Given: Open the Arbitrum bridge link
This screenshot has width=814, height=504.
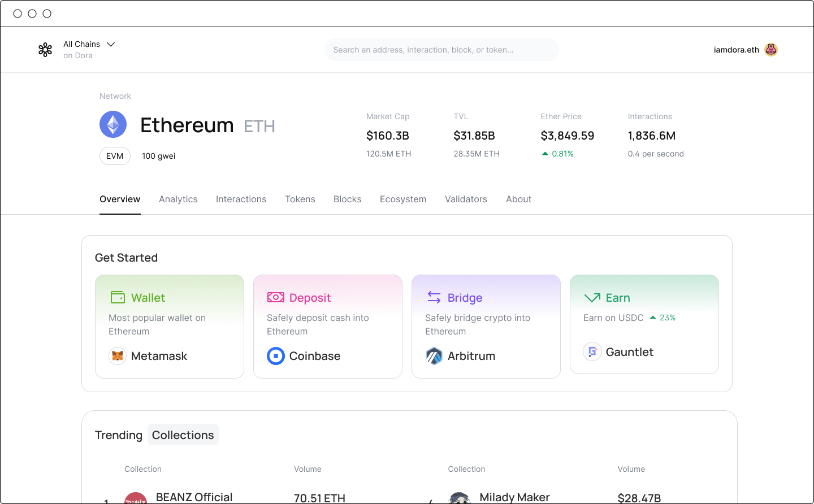Looking at the screenshot, I should [471, 356].
